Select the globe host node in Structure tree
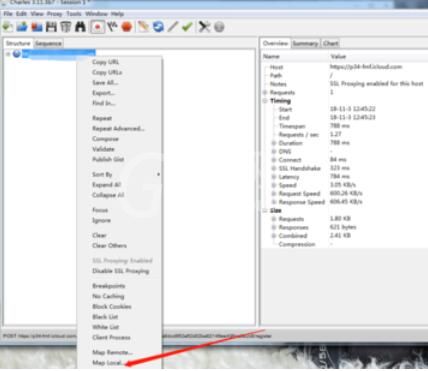The height and width of the screenshot is (371, 428). [x=17, y=54]
